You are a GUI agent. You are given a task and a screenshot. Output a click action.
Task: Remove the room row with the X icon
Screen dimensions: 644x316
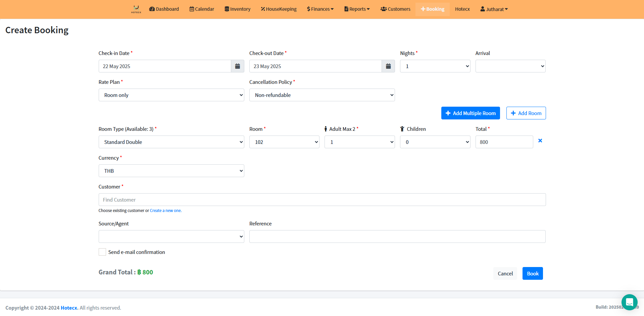click(540, 141)
